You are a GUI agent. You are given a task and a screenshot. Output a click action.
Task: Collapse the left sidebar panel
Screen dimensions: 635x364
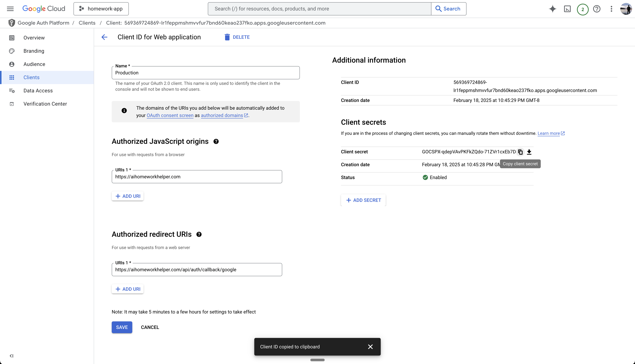12,356
